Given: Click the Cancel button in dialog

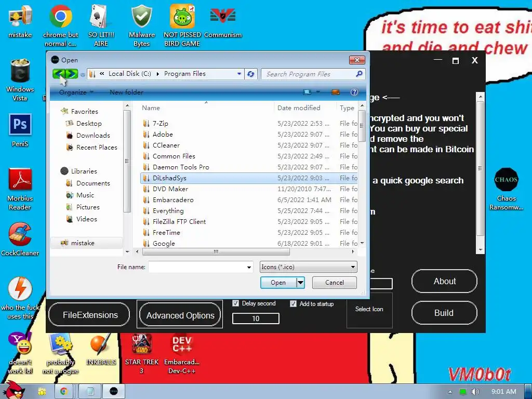Looking at the screenshot, I should coord(334,283).
